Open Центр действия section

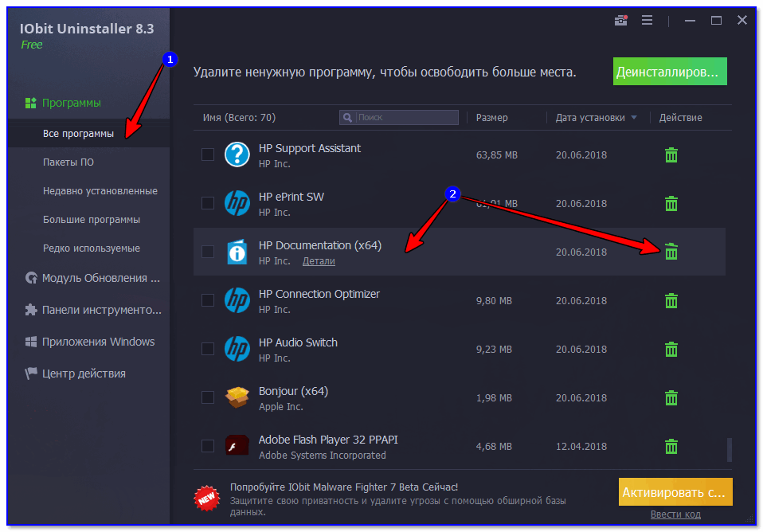pos(75,374)
